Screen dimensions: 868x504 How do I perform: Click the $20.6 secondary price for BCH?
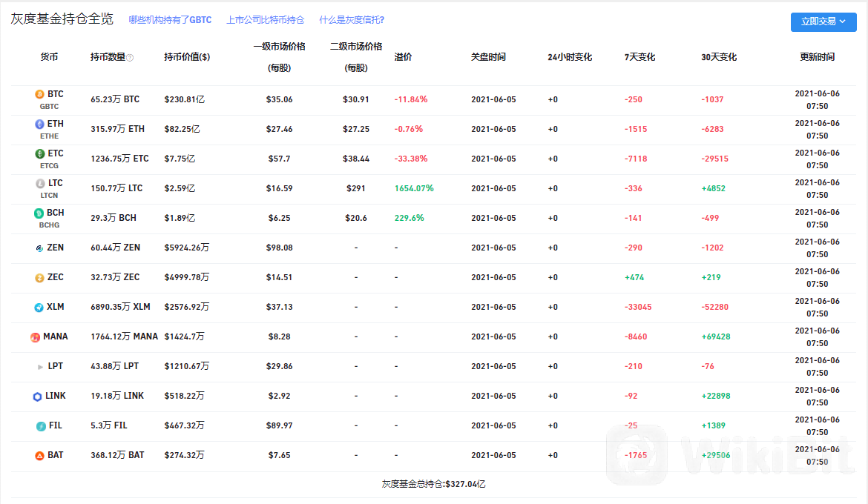pos(356,218)
